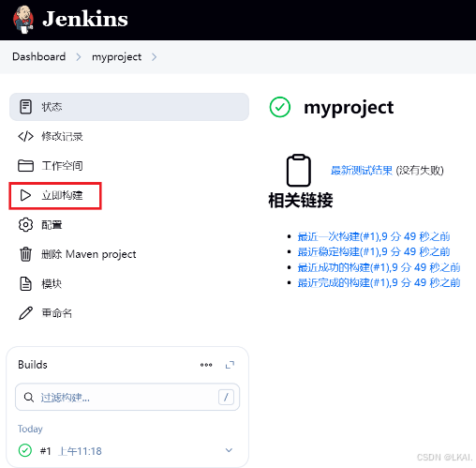
Task: Click the magnifier icon in build filter
Action: 29,398
